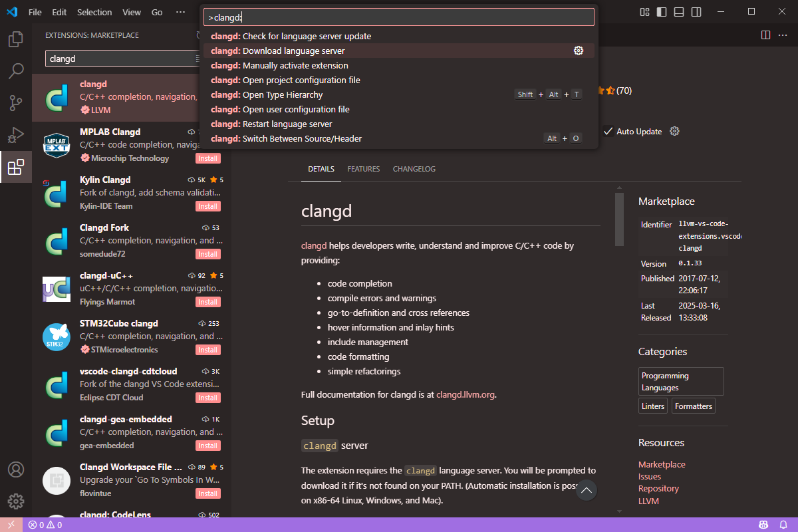Configure keybinding gear for Download language server
This screenshot has width=798, height=532.
(579, 51)
